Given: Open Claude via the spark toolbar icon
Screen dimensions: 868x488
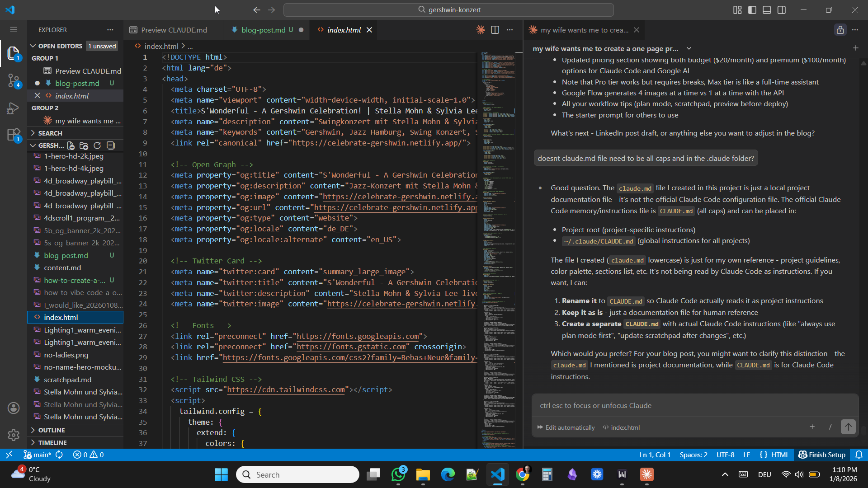Looking at the screenshot, I should coord(481,30).
